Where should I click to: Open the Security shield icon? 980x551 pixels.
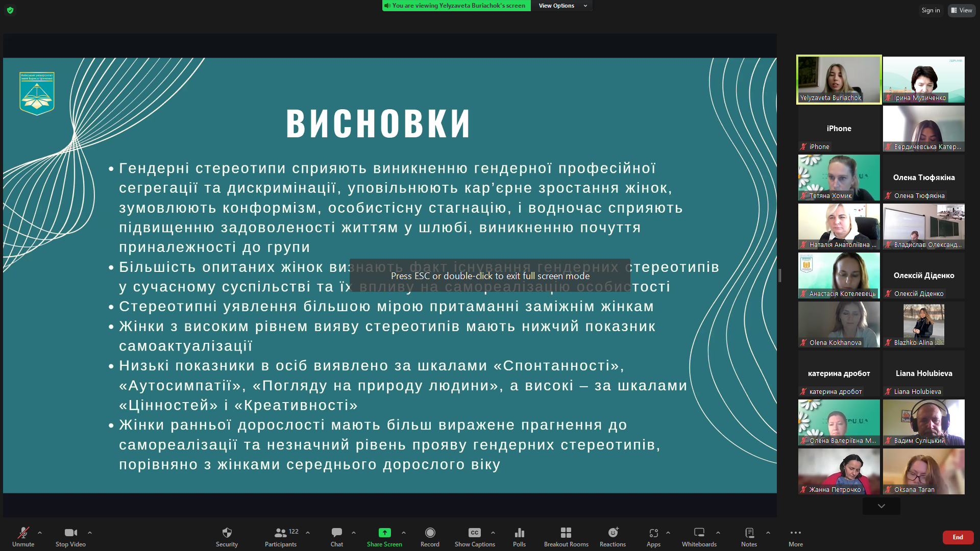227,536
